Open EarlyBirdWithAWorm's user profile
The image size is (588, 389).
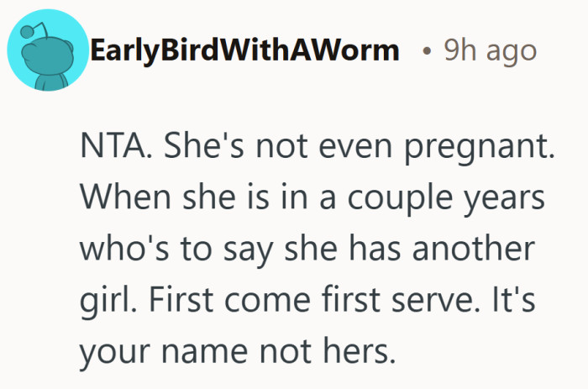(x=243, y=50)
